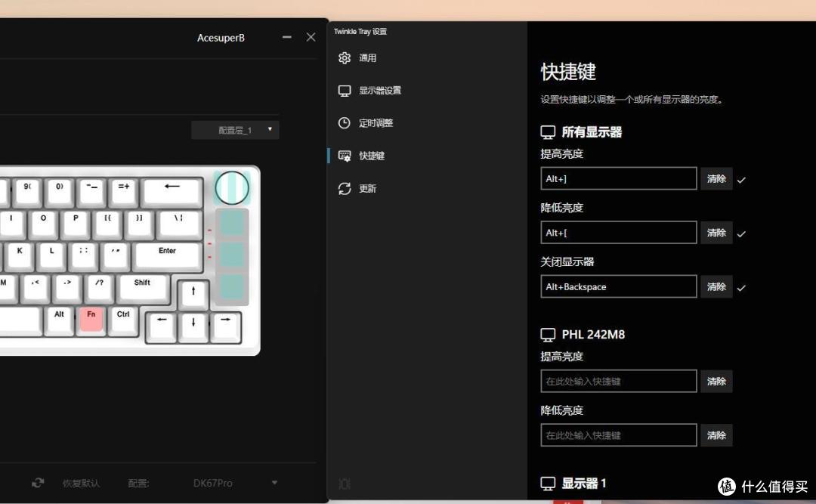816x504 pixels.
Task: Open the 通用 general settings tab
Action: [367, 57]
